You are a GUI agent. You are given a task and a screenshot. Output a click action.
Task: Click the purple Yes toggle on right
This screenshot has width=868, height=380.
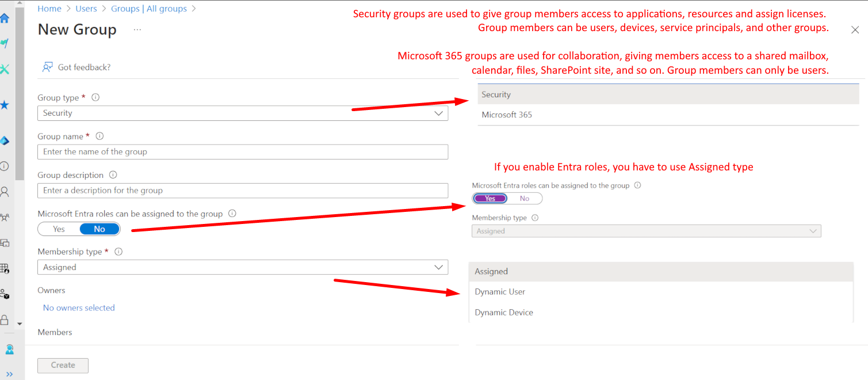(x=490, y=199)
